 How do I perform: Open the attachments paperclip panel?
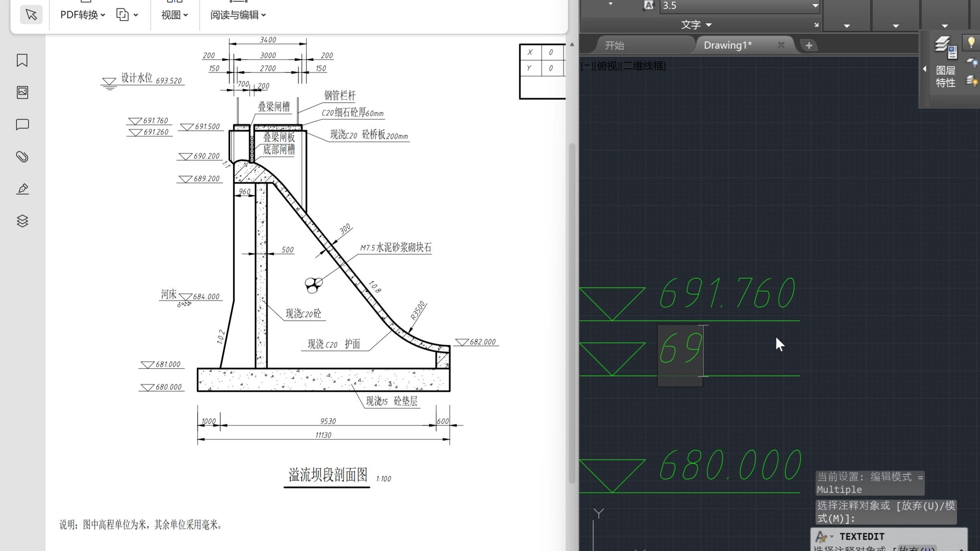pyautogui.click(x=22, y=157)
